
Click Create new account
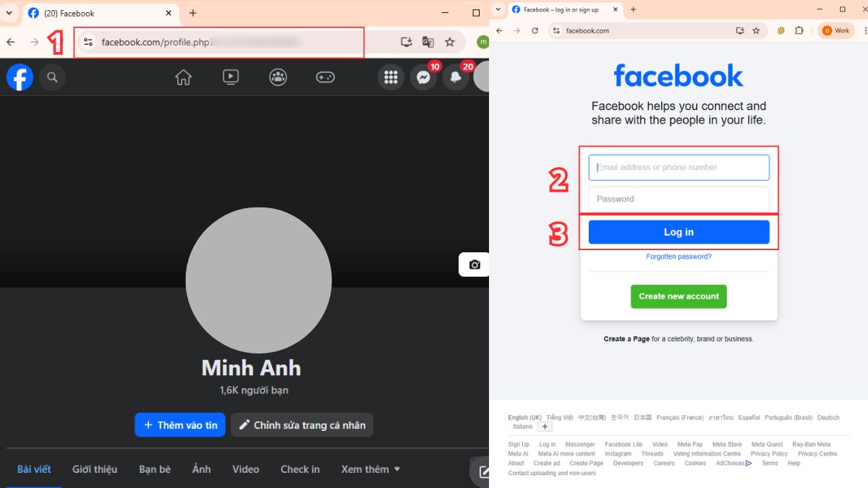click(x=678, y=296)
